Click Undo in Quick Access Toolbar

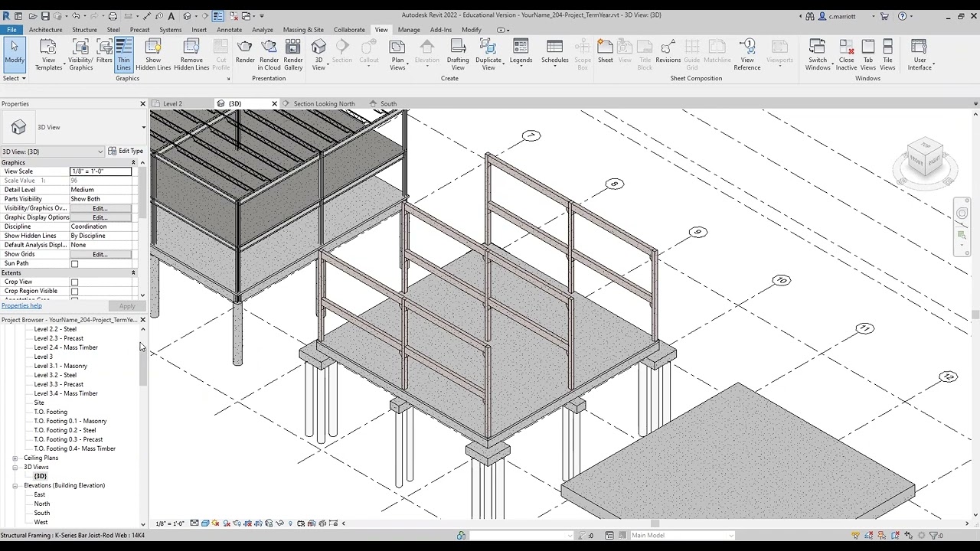(x=76, y=16)
